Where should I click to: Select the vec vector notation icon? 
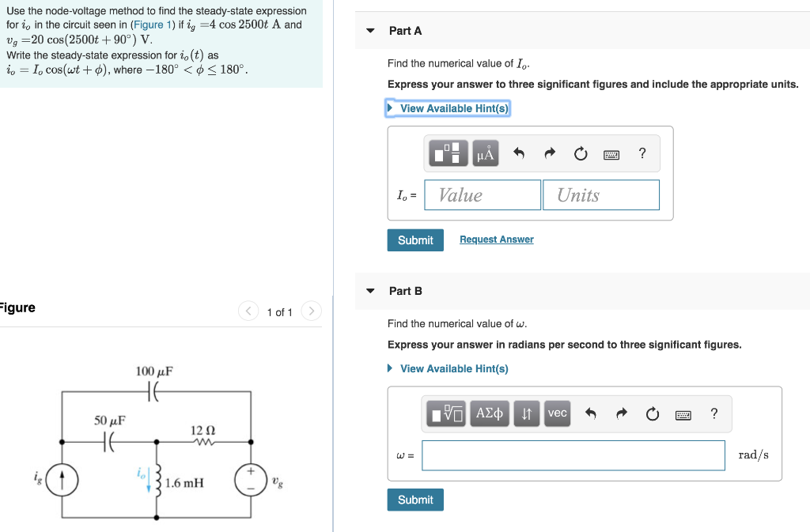coord(557,413)
